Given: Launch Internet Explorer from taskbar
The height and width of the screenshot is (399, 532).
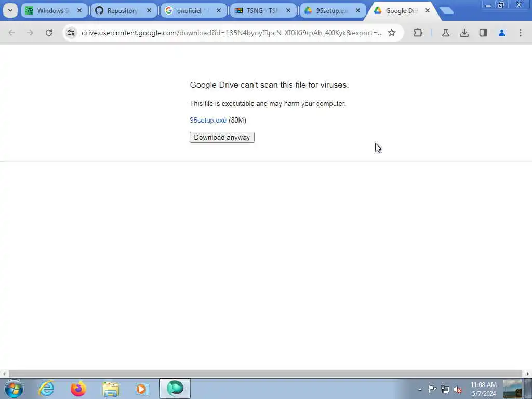Looking at the screenshot, I should (46, 389).
